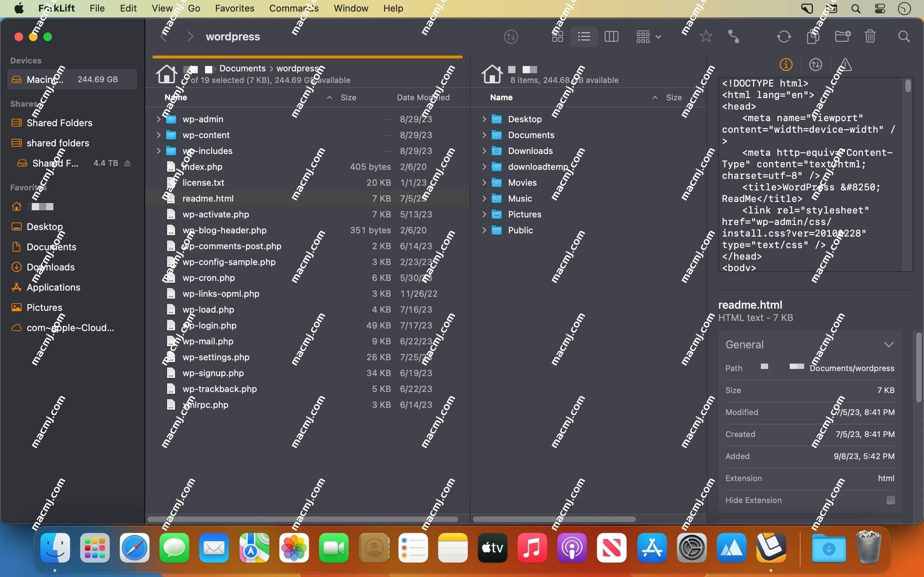Select Commands menu in menu bar
Viewport: 924px width, 577px height.
(x=294, y=8)
